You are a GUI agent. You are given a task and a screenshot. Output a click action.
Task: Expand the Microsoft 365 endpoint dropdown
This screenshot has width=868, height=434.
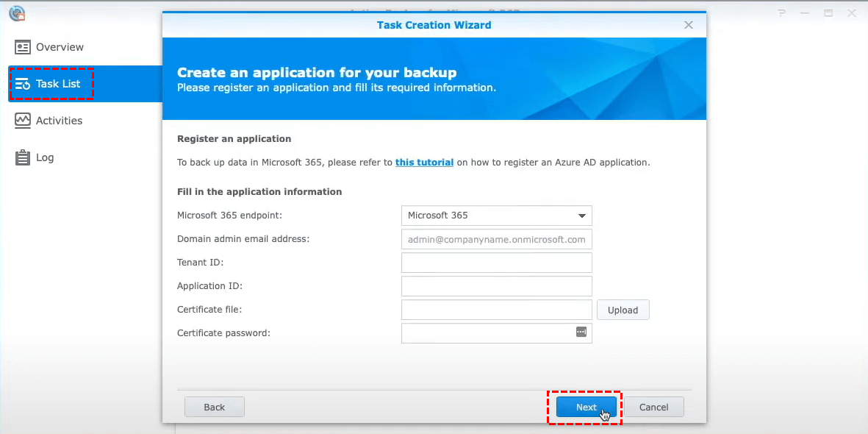[497, 216]
